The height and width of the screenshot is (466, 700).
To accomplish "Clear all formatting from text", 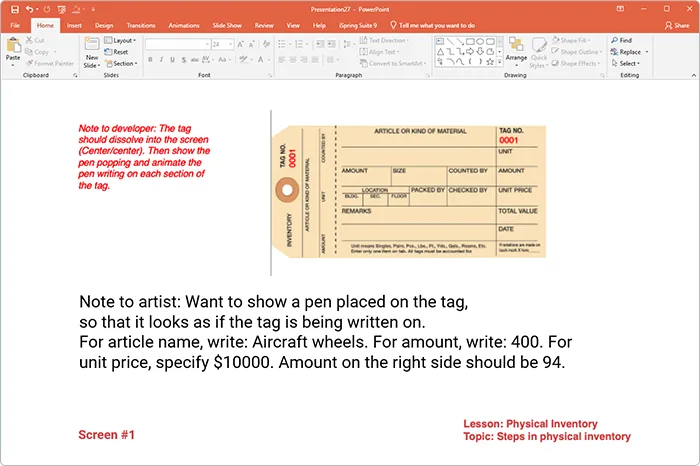I will (x=267, y=44).
